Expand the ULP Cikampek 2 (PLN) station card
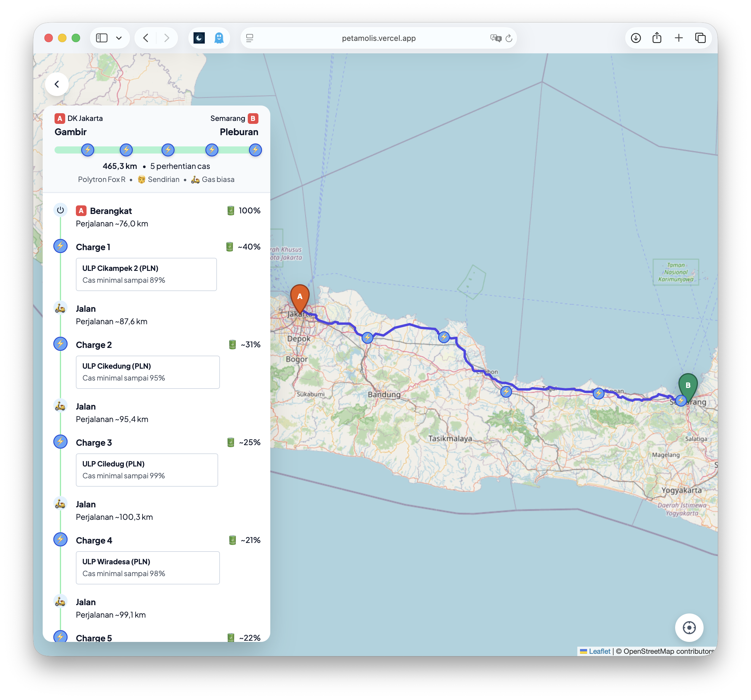Screen dimensions: 751x700 pos(146,274)
